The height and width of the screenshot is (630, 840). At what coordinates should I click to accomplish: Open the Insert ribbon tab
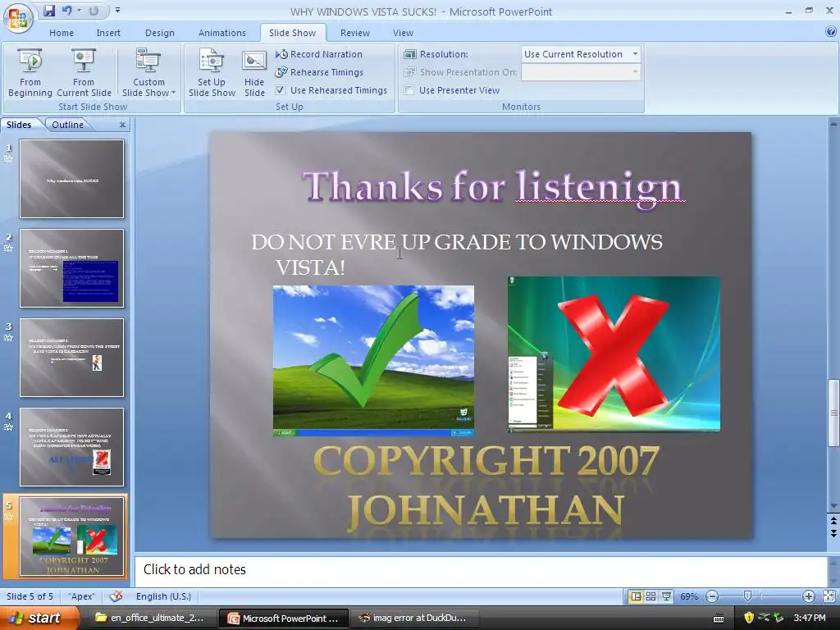(108, 33)
